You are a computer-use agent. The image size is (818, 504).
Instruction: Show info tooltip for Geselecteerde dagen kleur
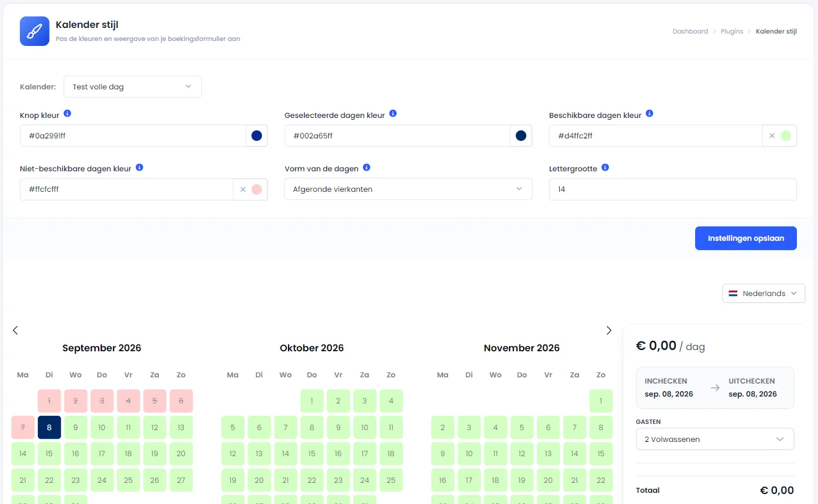point(393,114)
